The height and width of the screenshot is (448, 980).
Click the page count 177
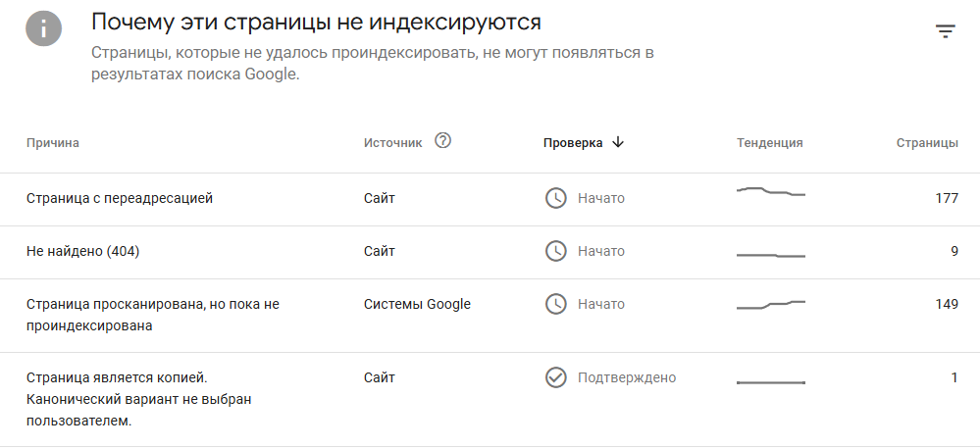[947, 199]
